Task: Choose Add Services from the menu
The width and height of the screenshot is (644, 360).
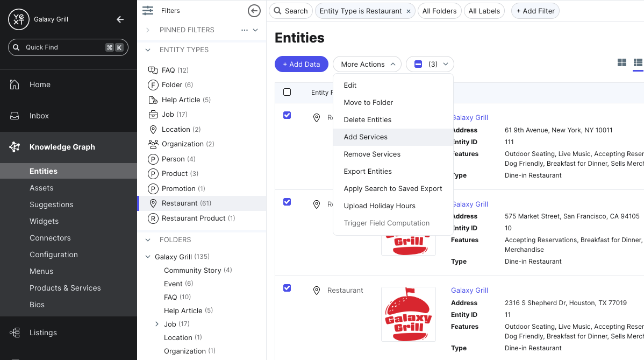Action: coord(366,137)
